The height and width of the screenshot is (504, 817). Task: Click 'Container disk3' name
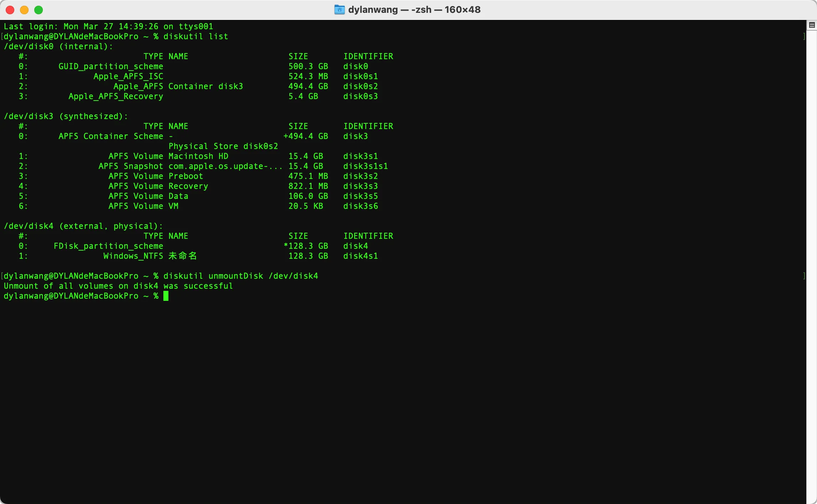[x=205, y=86]
